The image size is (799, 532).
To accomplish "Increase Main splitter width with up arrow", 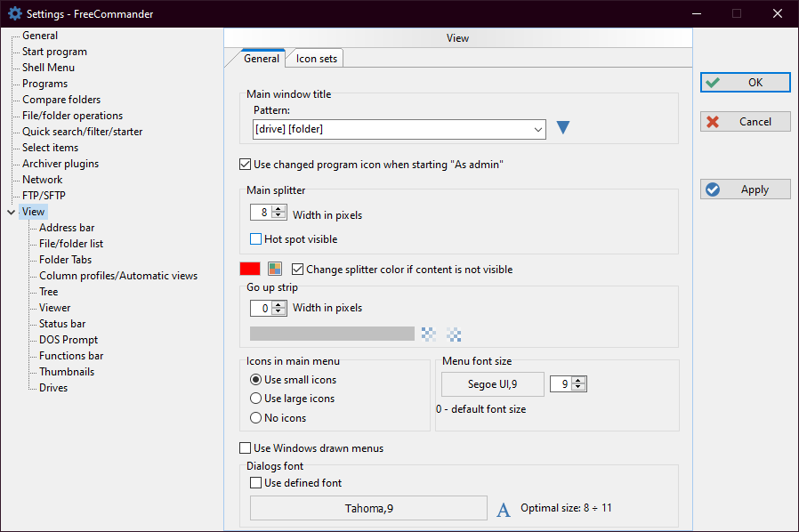I will [279, 210].
